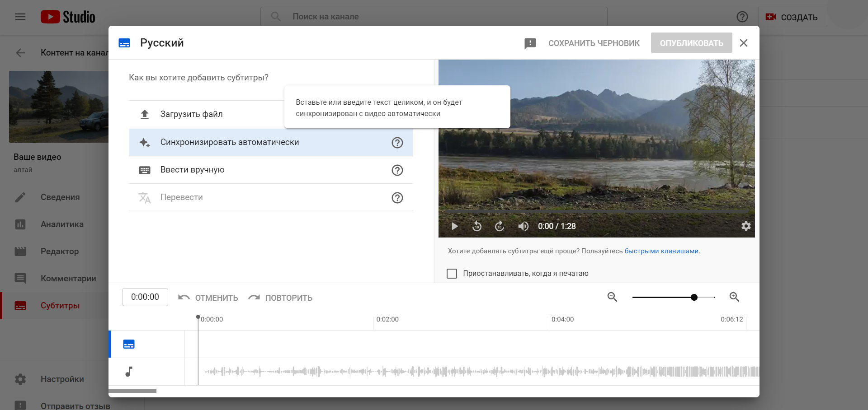Click ПОВТОРИТЬ redo button
Viewport: 868px width, 410px height.
[x=280, y=298]
